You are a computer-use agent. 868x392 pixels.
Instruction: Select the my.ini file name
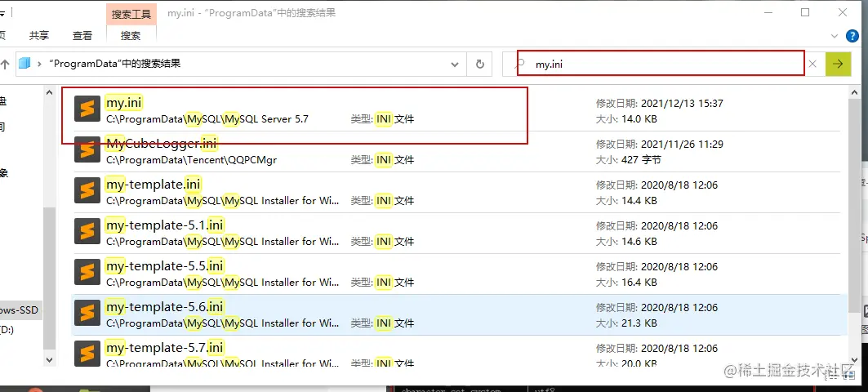click(125, 102)
